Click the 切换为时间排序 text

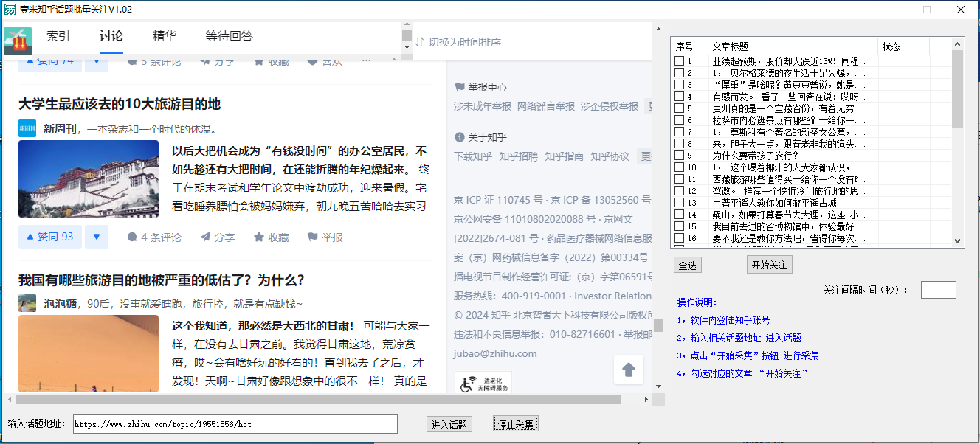coord(465,42)
